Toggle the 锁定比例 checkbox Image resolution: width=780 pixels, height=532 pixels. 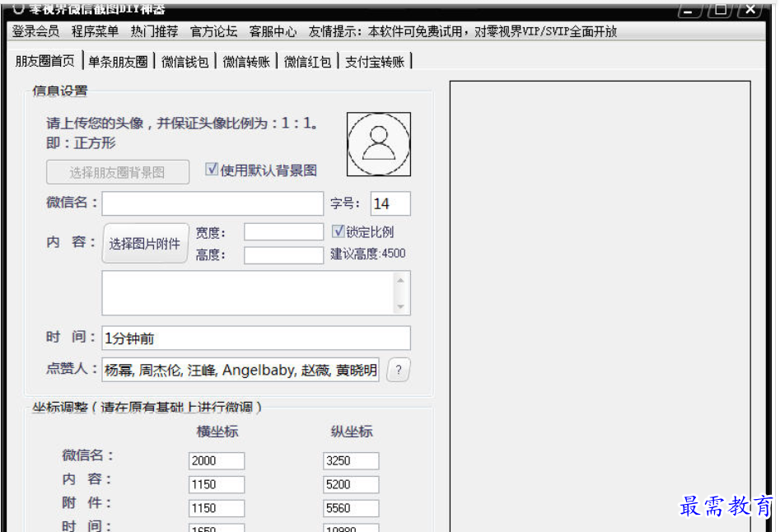[339, 231]
